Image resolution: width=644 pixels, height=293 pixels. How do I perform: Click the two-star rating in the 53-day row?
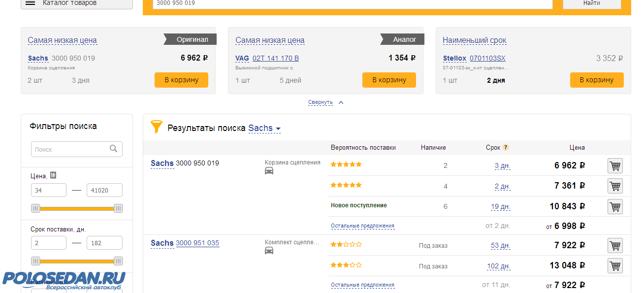(x=346, y=244)
